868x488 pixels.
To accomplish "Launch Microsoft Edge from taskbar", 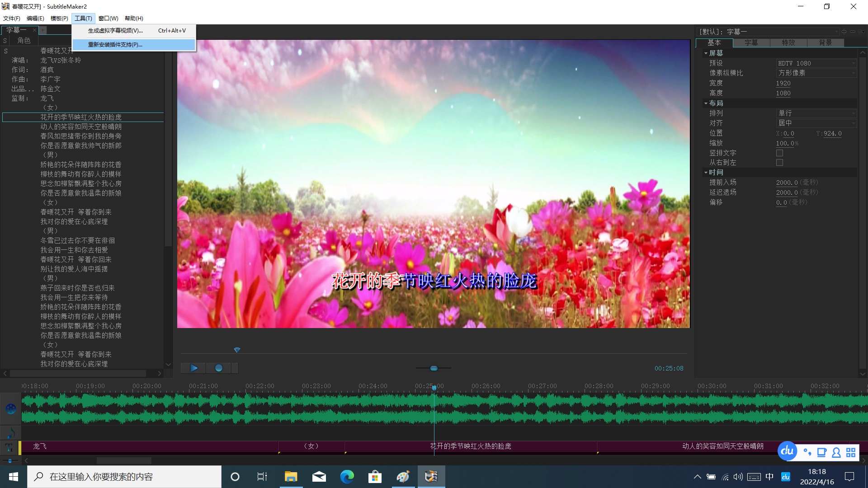I will 347,477.
